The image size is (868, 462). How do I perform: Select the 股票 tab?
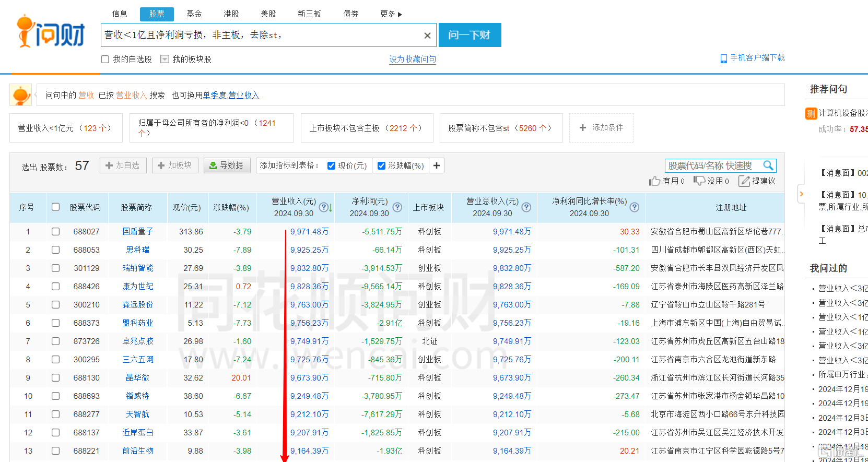click(157, 14)
